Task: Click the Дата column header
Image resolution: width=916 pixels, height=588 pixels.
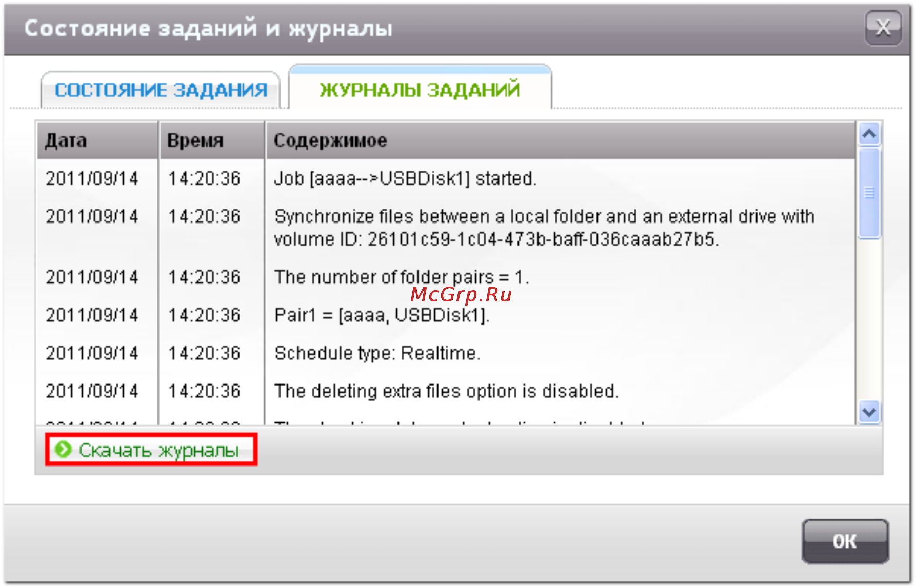Action: coord(97,140)
